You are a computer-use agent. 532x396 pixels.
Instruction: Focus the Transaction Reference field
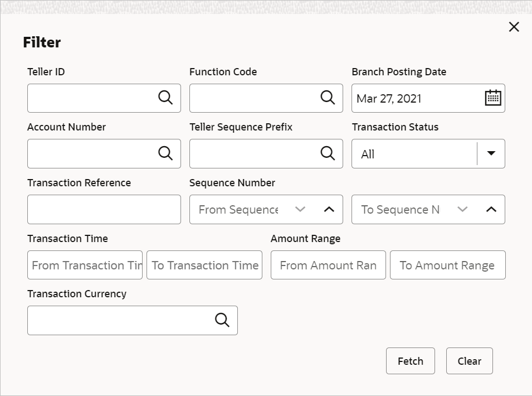coord(104,209)
